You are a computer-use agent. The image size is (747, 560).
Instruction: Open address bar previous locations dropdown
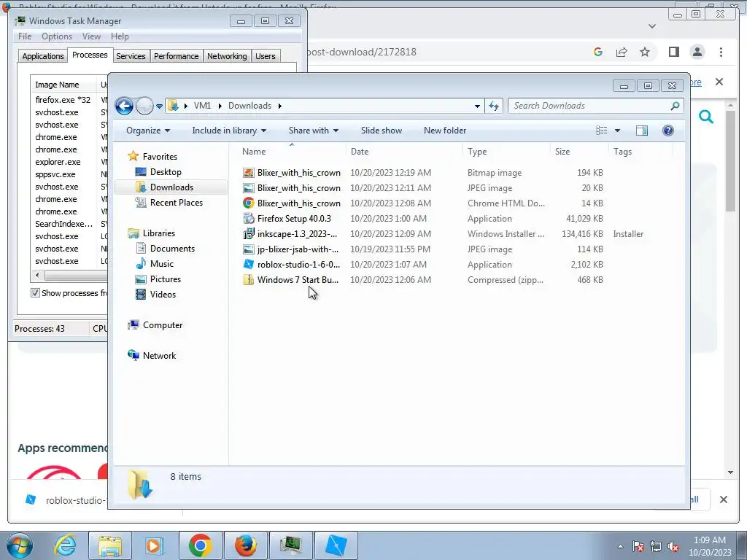[477, 106]
